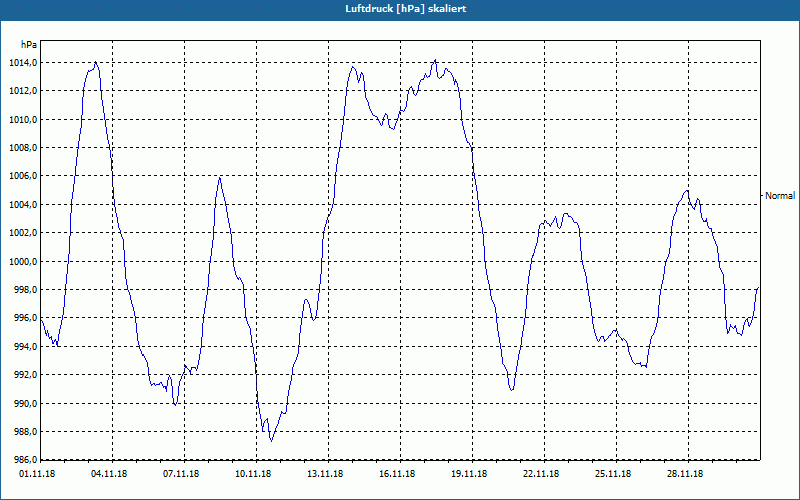Screen dimensions: 800x500
Task: Click the '1006,0' y-axis value
Action: pos(22,177)
